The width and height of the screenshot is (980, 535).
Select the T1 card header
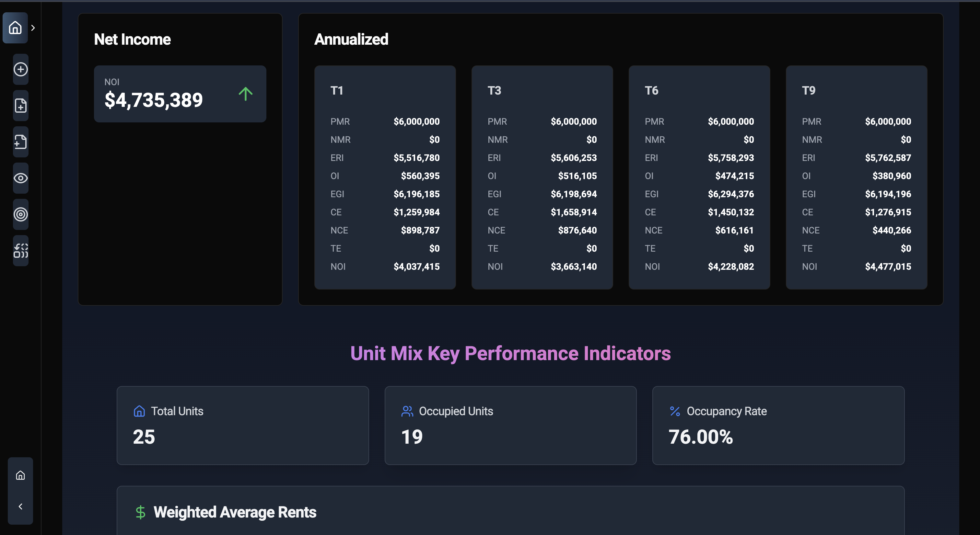337,90
